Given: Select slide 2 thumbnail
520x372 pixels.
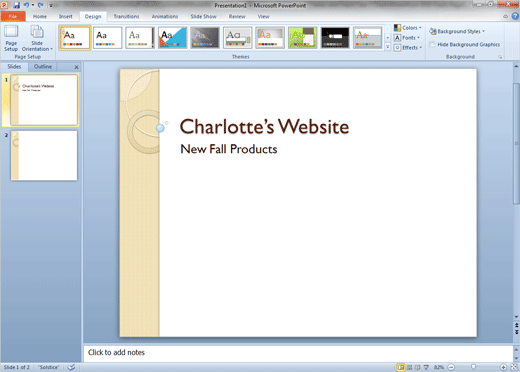Looking at the screenshot, I should (44, 155).
